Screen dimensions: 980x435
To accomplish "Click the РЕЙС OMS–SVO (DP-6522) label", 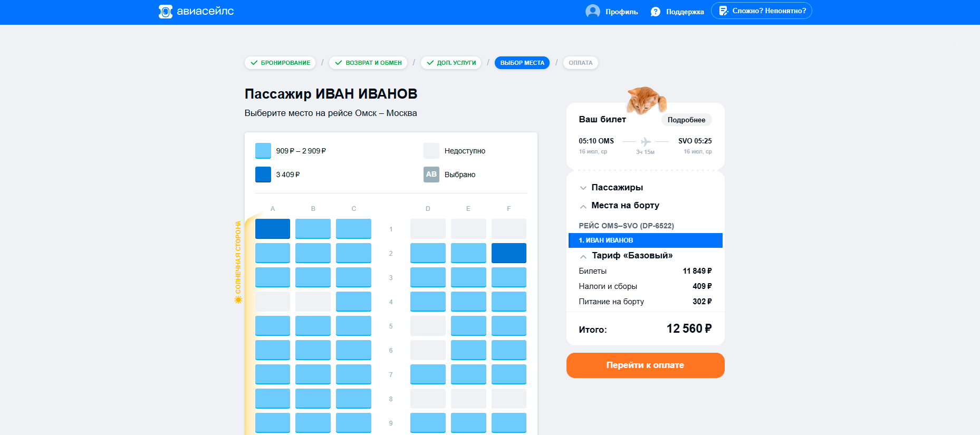I will 627,226.
